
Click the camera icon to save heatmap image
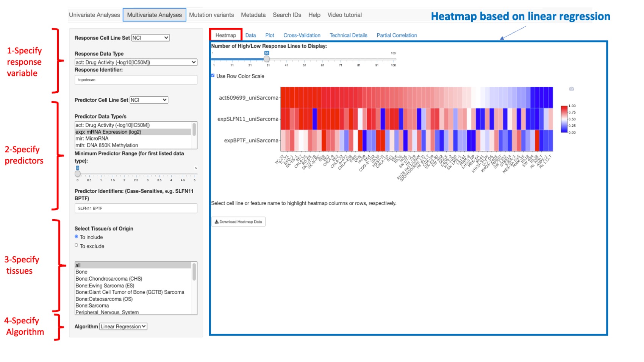(572, 89)
